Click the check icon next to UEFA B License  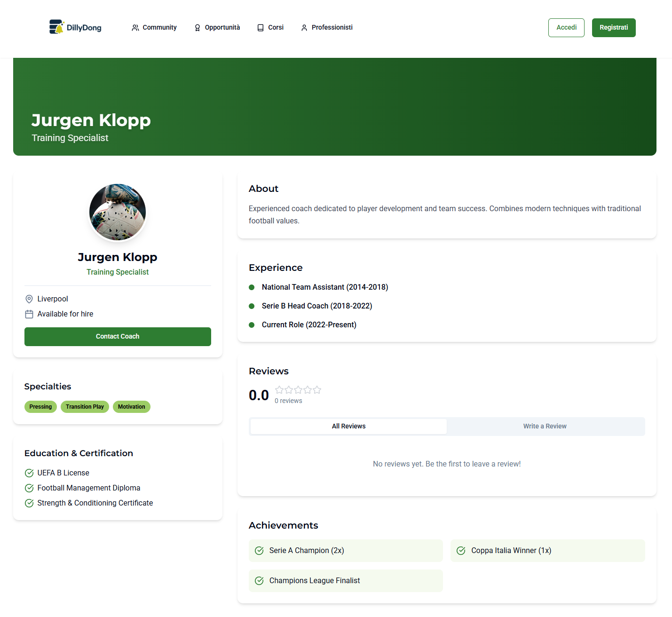[x=29, y=473]
